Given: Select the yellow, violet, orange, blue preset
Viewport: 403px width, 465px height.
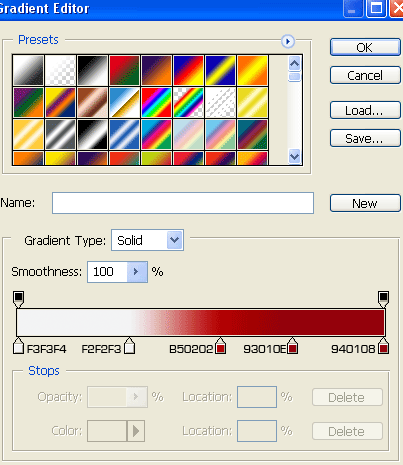Looking at the screenshot, I should pyautogui.click(x=60, y=102).
